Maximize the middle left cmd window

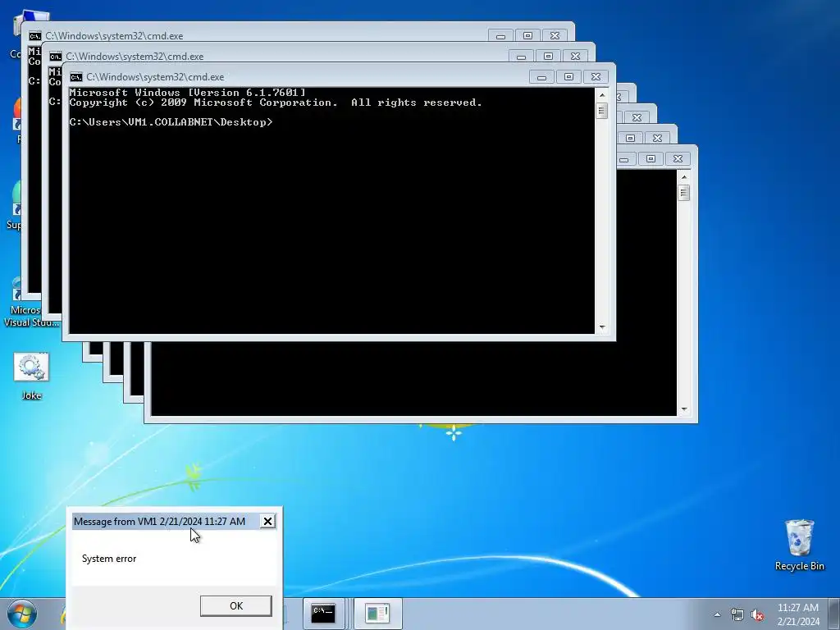click(548, 57)
